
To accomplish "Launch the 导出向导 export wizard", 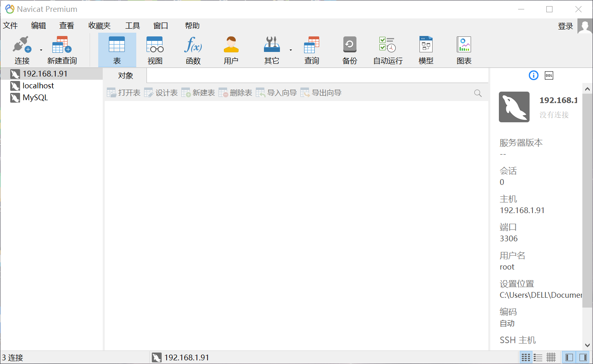I will [321, 93].
